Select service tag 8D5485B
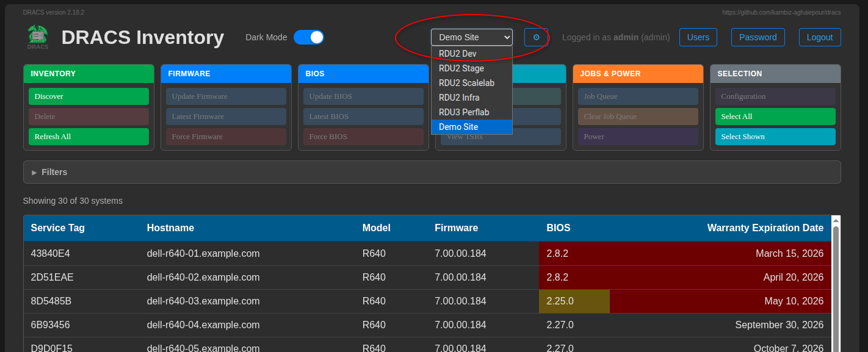868x352 pixels. pos(51,301)
